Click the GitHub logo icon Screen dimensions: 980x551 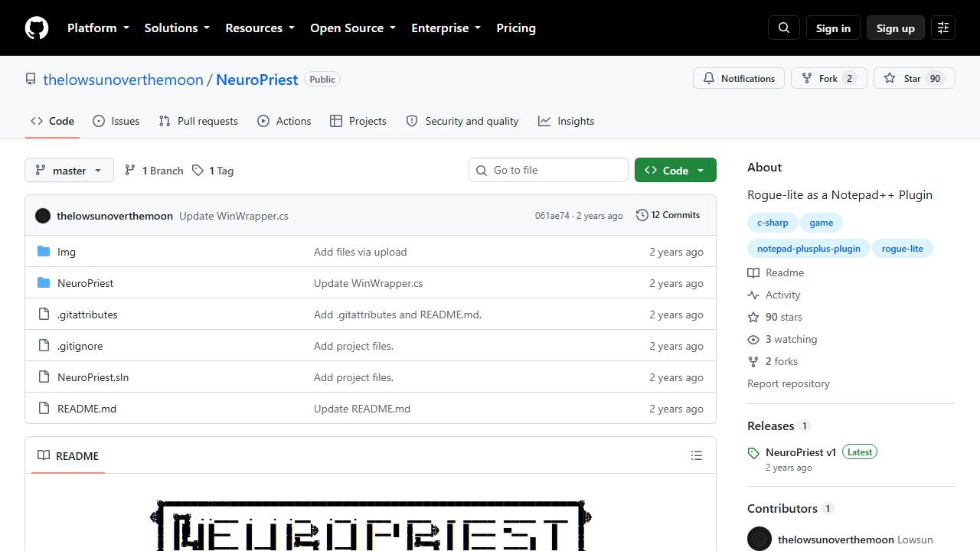(x=37, y=28)
